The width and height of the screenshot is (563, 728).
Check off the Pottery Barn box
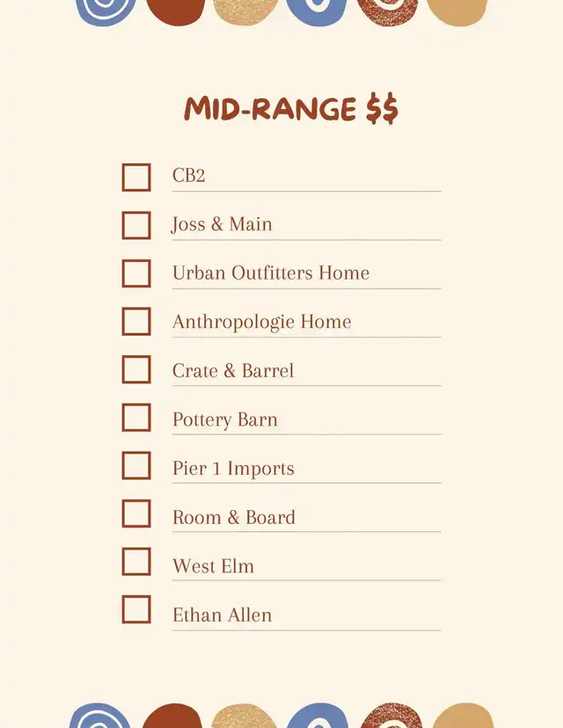136,417
